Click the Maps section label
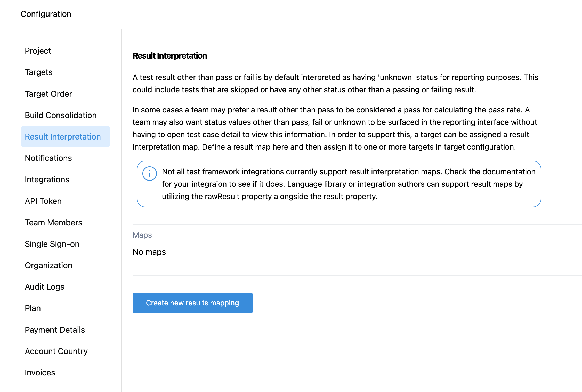 click(142, 235)
